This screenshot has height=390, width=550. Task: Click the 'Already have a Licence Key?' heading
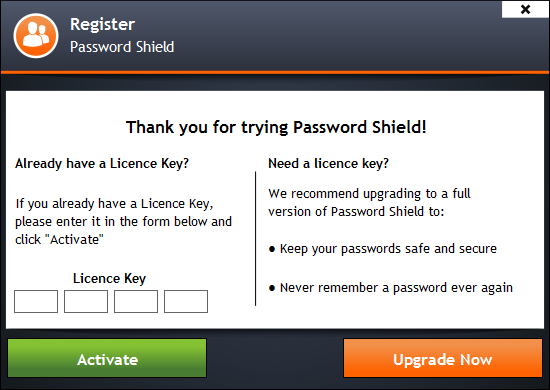pos(102,164)
